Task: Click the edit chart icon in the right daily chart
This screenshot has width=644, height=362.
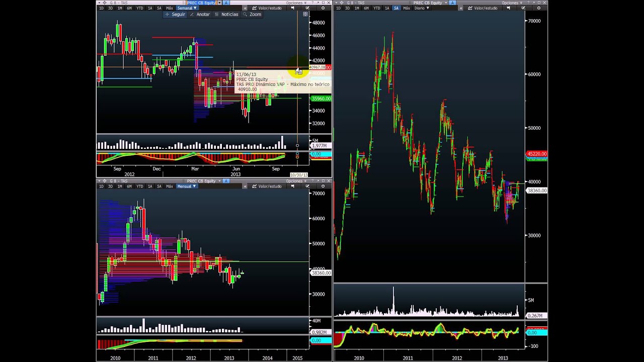Action: 523,8
